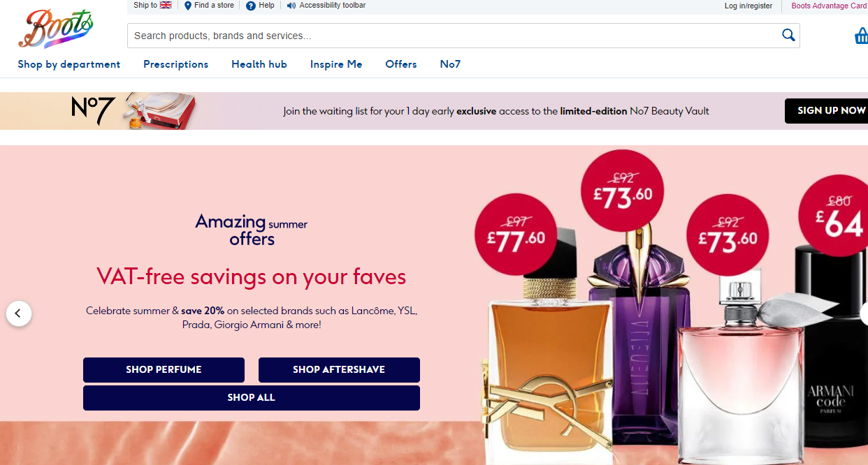Viewport: 868px width, 465px height.
Task: Click the SHOP PERFUME button
Action: point(164,370)
